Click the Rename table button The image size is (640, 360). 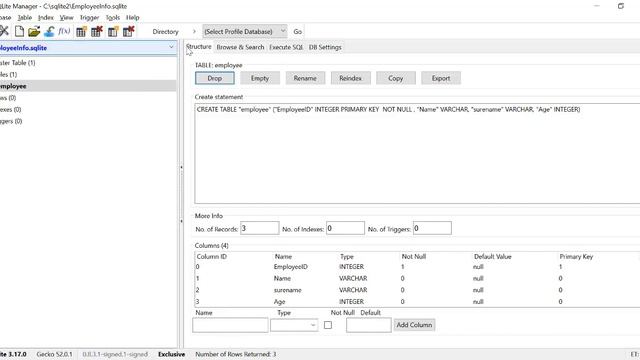tap(305, 78)
